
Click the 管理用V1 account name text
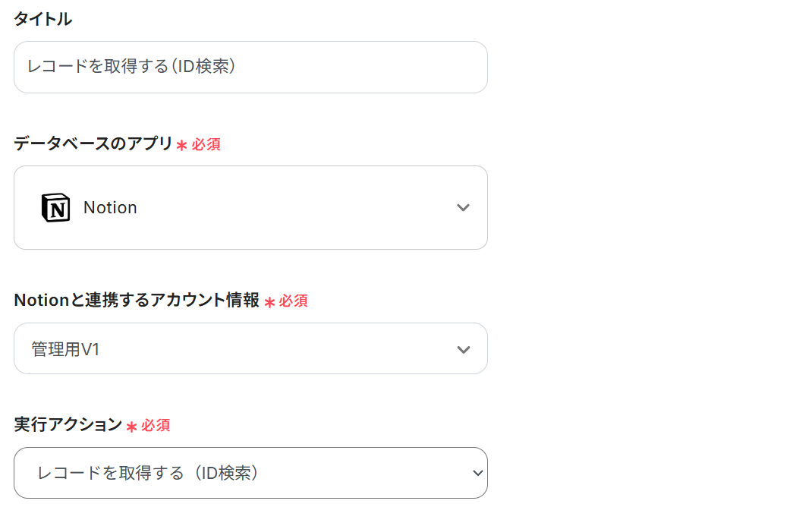(65, 350)
